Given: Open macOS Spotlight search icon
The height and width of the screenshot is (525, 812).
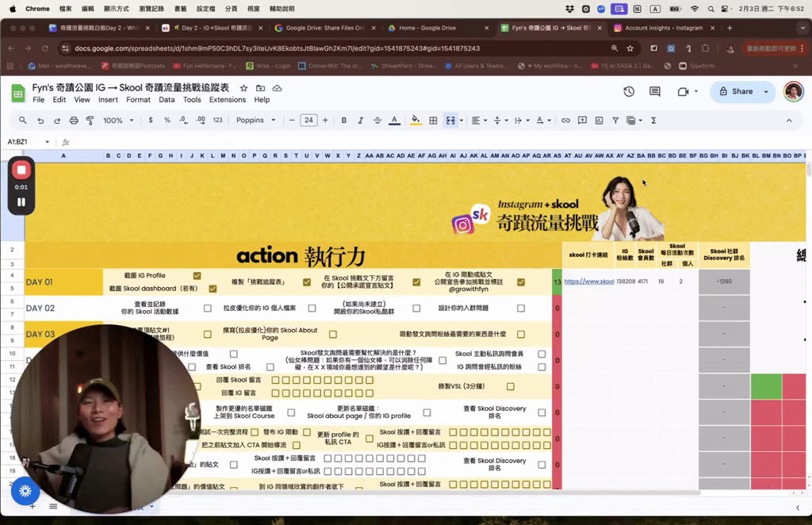Looking at the screenshot, I should click(x=711, y=9).
